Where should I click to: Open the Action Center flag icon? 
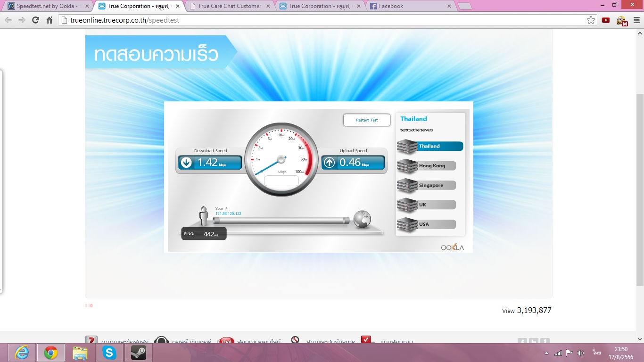570,353
